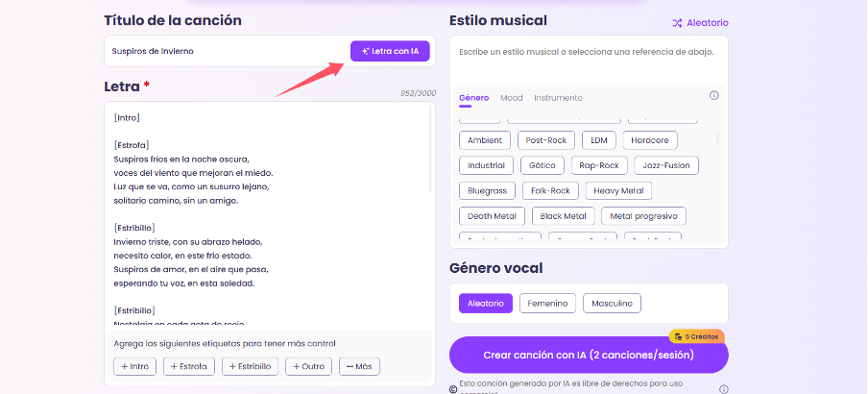The image size is (868, 394).
Task: Pick the Jazz-Fusion style tag
Action: click(666, 165)
